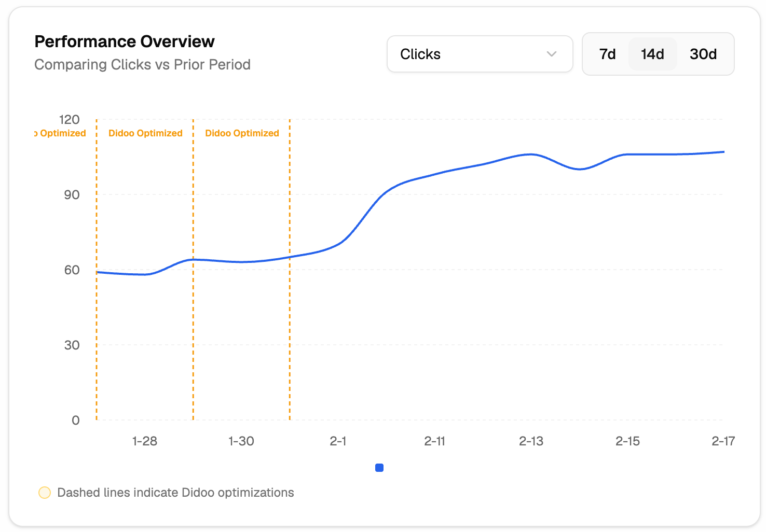The width and height of the screenshot is (766, 532).
Task: Select the 7d time range
Action: (607, 54)
